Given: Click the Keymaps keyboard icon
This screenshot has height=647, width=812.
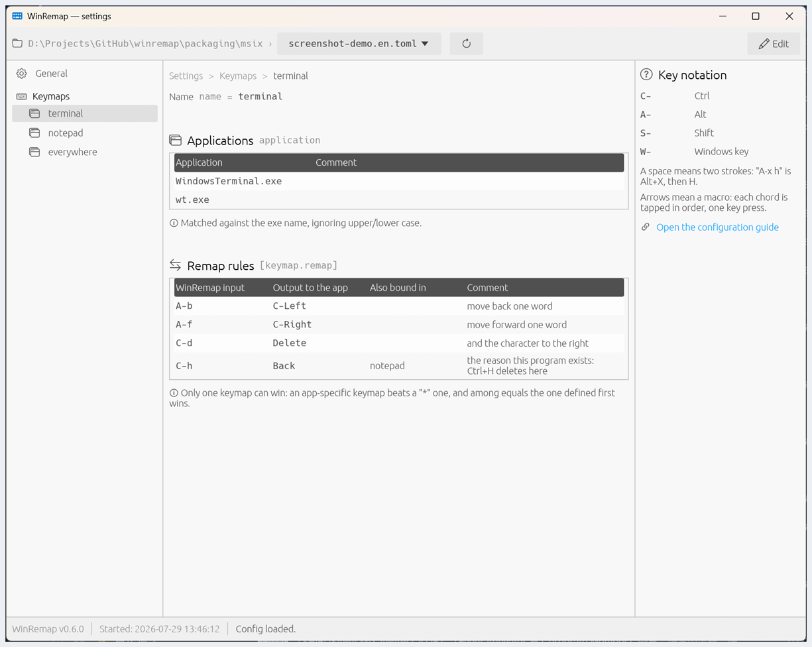Looking at the screenshot, I should pos(22,97).
